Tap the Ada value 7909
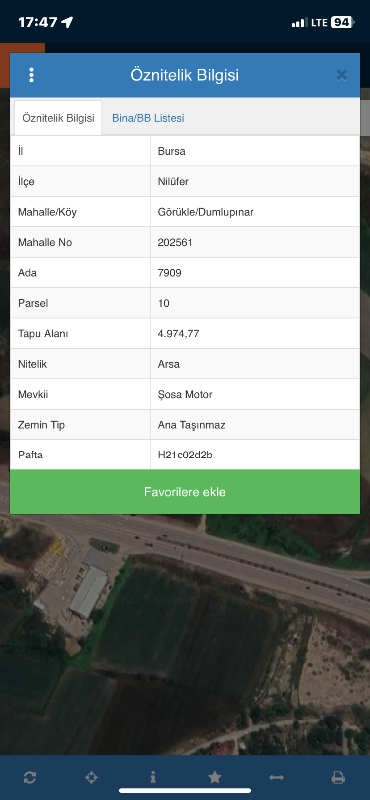 click(170, 273)
